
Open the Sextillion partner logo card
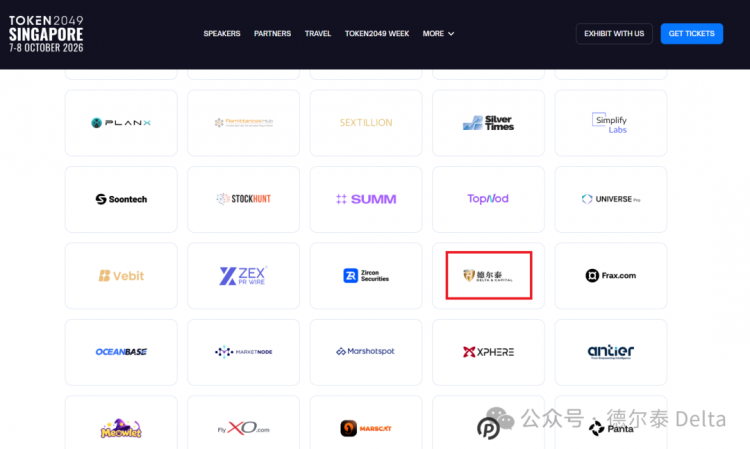pyautogui.click(x=366, y=123)
